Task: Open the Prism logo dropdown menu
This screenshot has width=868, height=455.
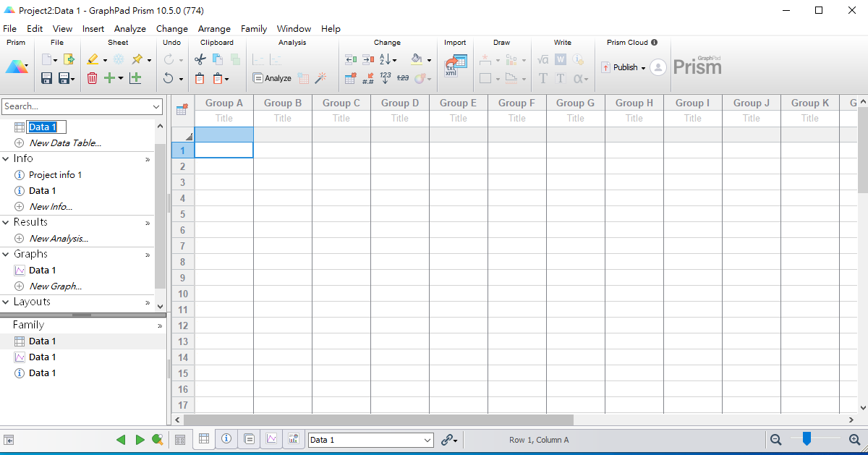Action: click(x=17, y=67)
